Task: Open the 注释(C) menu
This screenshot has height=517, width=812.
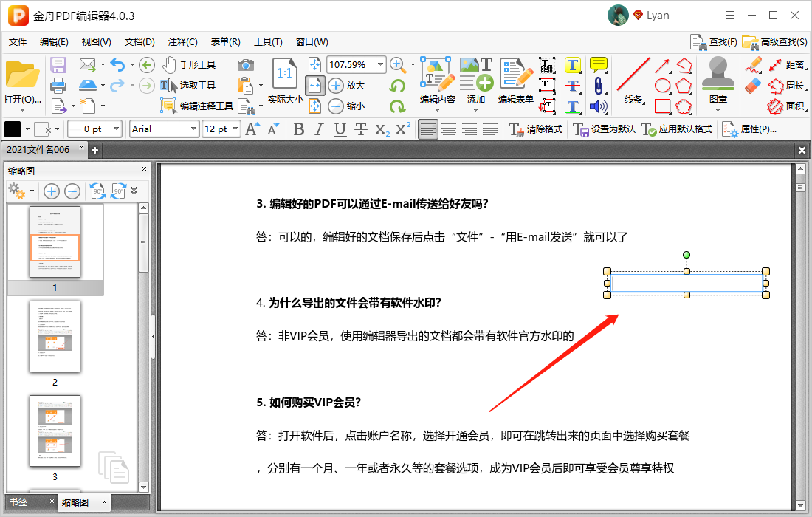Action: click(x=182, y=42)
